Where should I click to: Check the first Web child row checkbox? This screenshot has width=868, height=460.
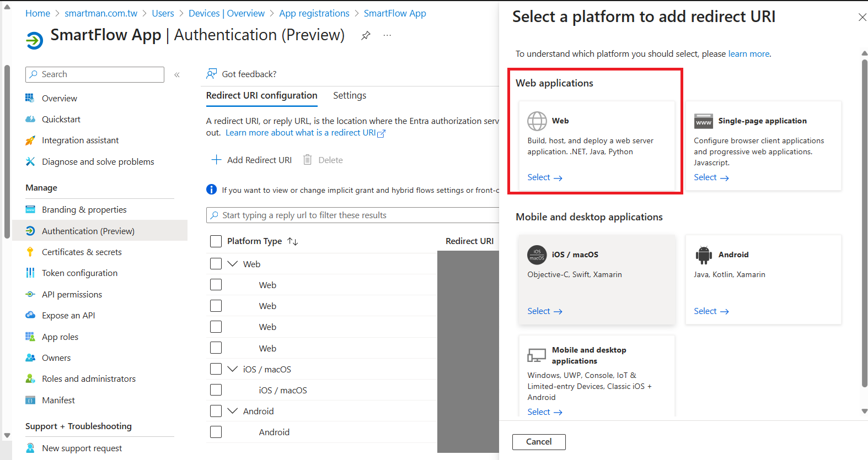point(216,285)
